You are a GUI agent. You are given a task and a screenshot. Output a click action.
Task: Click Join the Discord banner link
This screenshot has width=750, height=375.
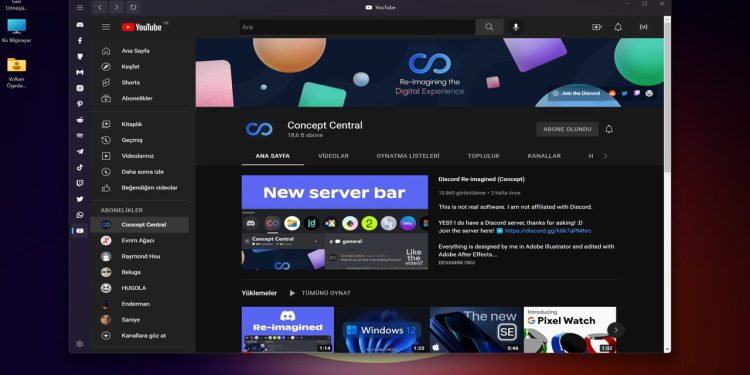coord(577,93)
